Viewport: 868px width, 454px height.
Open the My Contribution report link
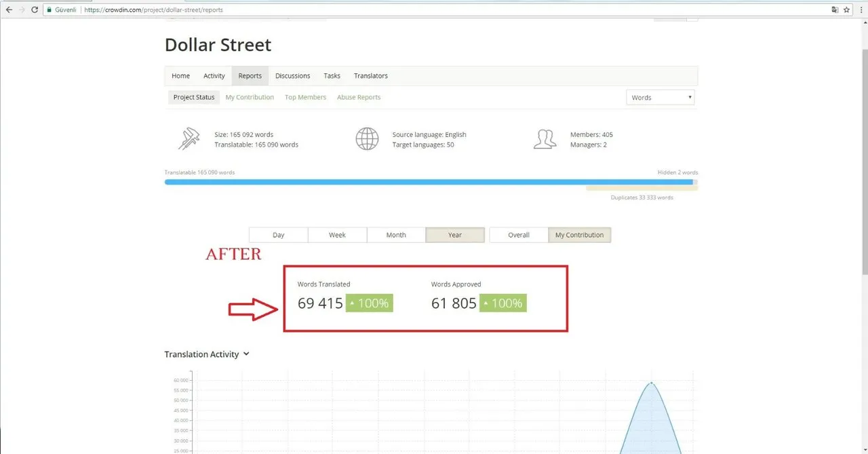[250, 97]
